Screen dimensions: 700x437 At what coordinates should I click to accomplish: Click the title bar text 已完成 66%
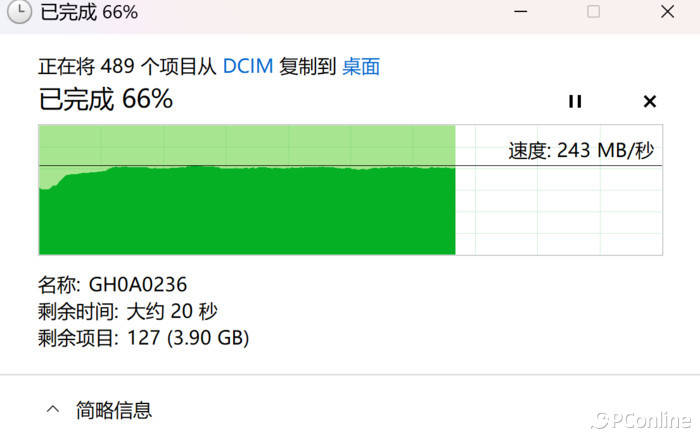[x=89, y=12]
